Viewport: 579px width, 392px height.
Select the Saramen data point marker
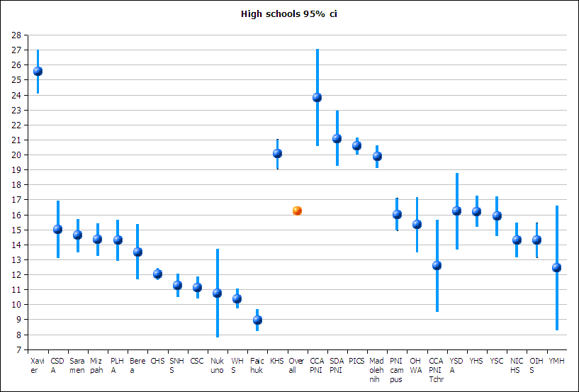[77, 235]
